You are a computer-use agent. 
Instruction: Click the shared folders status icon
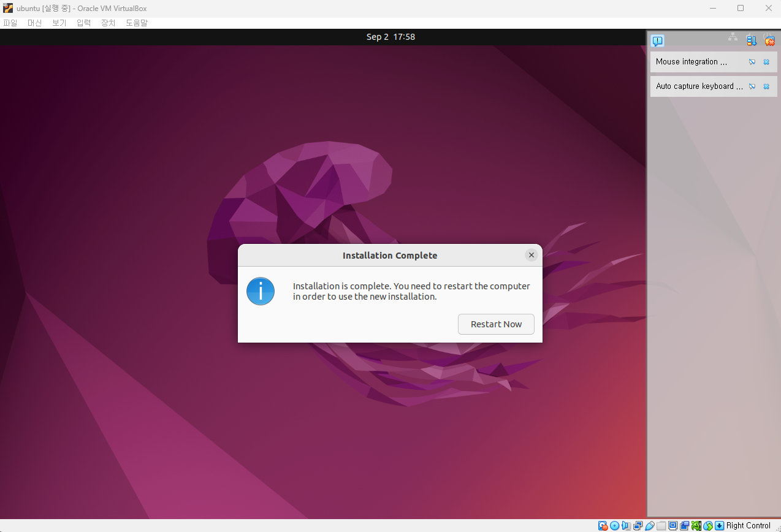tap(661, 526)
